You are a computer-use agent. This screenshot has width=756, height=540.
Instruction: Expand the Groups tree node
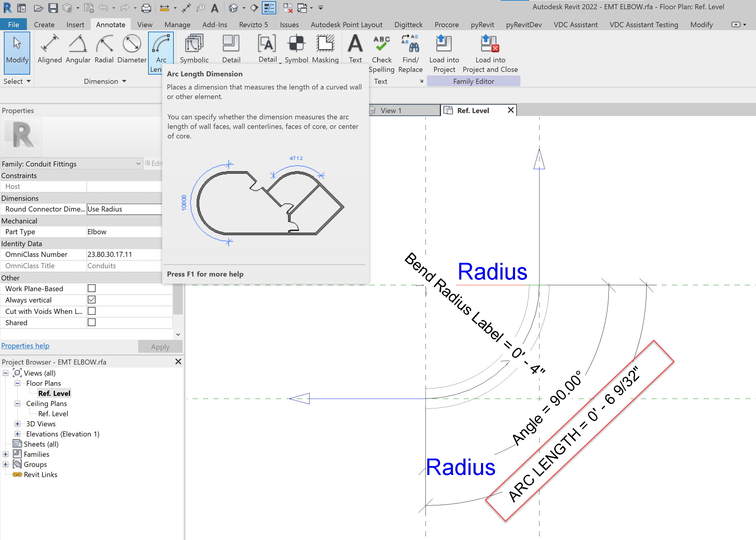coord(6,464)
